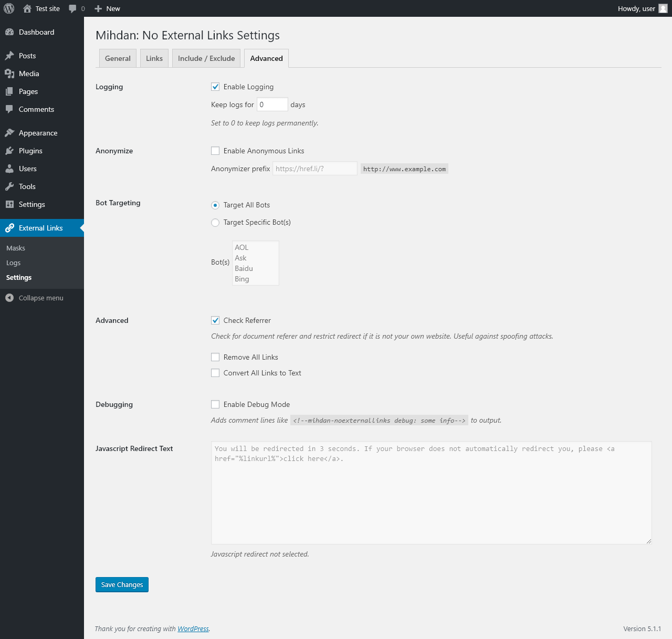Screen dimensions: 672x639
Task: Click the Appearance paintbrush icon
Action: point(9,133)
